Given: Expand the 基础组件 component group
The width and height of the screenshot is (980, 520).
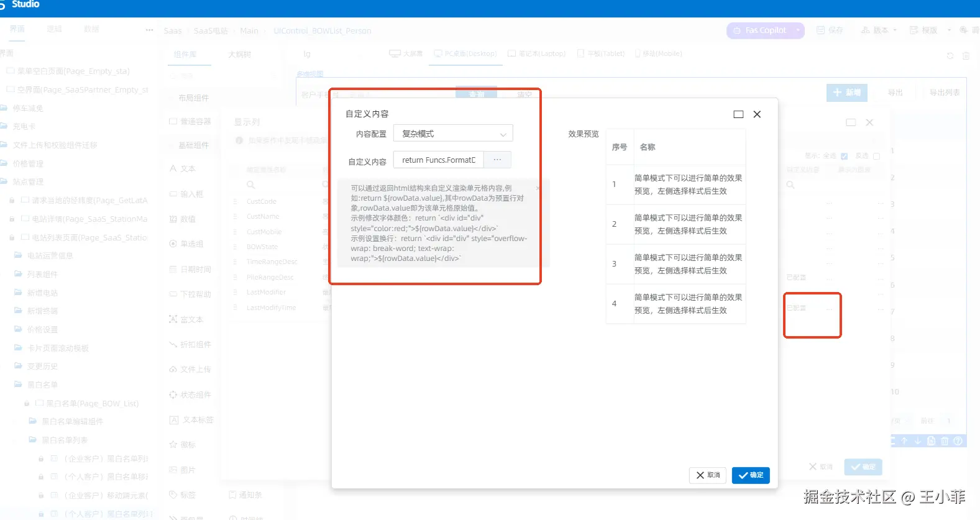Looking at the screenshot, I should tap(193, 145).
